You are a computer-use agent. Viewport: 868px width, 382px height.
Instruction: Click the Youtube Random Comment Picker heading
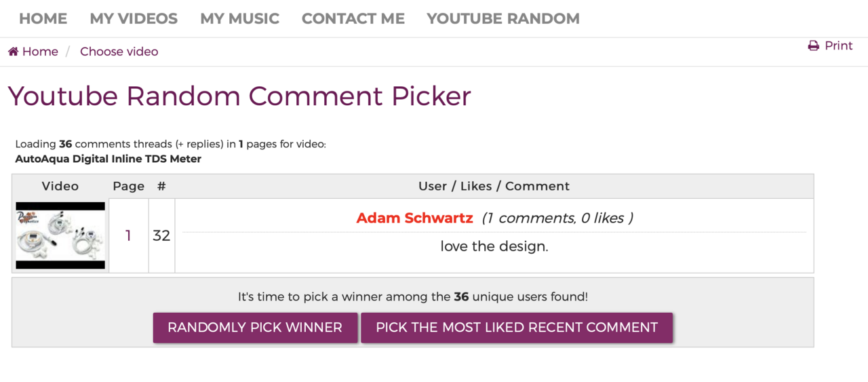pyautogui.click(x=239, y=96)
